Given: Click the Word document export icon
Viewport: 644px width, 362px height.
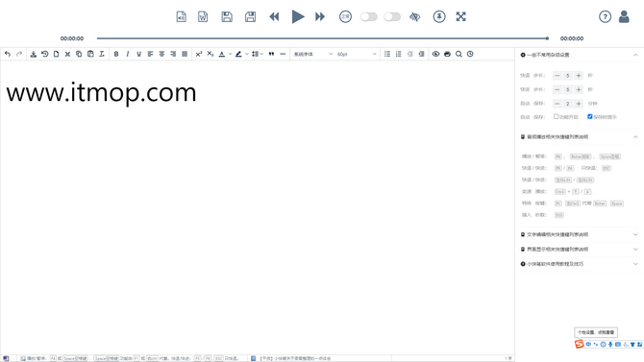Looking at the screenshot, I should pos(203,17).
